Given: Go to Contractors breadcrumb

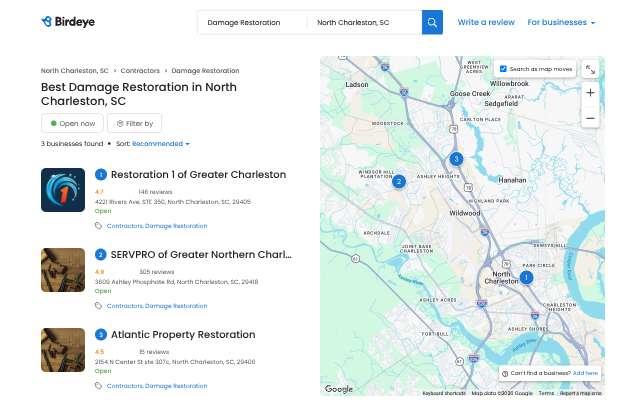Looking at the screenshot, I should [x=140, y=71].
